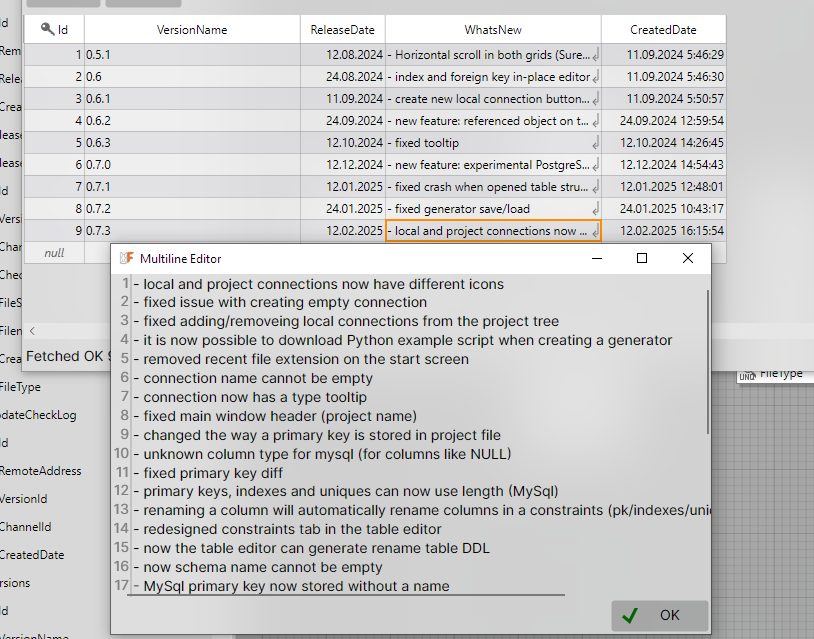
Task: Click ReleaseDate cell '12.02.2025'
Action: click(x=343, y=231)
